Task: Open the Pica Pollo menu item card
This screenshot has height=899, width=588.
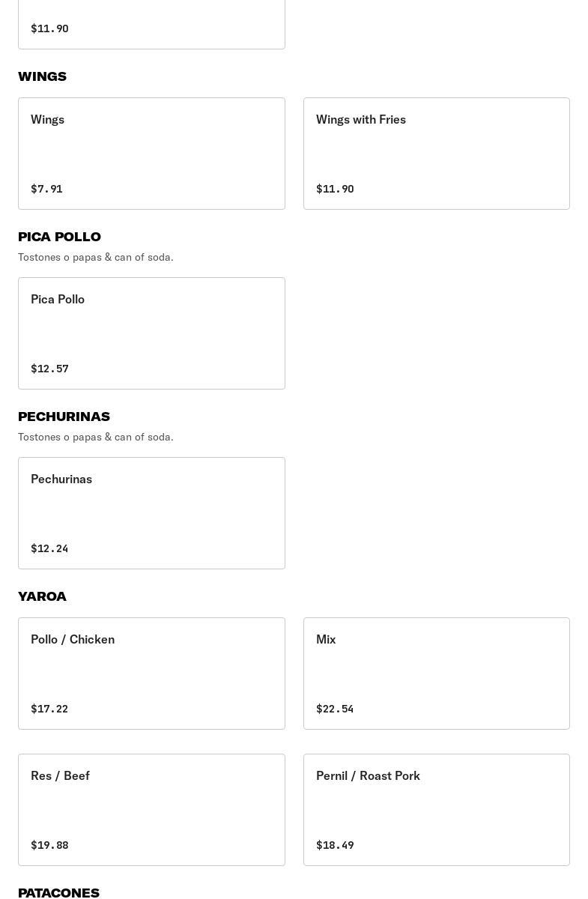Action: point(151,333)
